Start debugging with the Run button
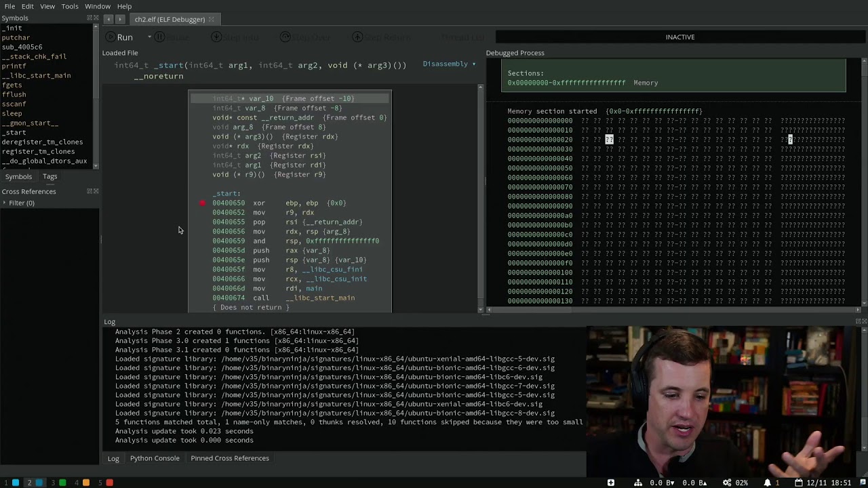 (x=119, y=37)
